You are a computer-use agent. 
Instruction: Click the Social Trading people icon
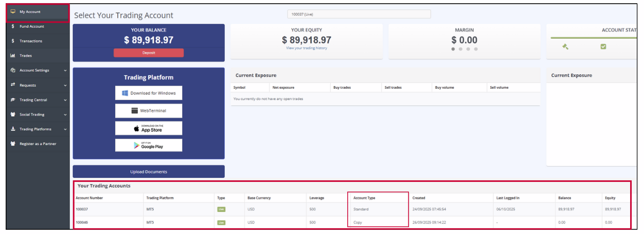point(13,114)
